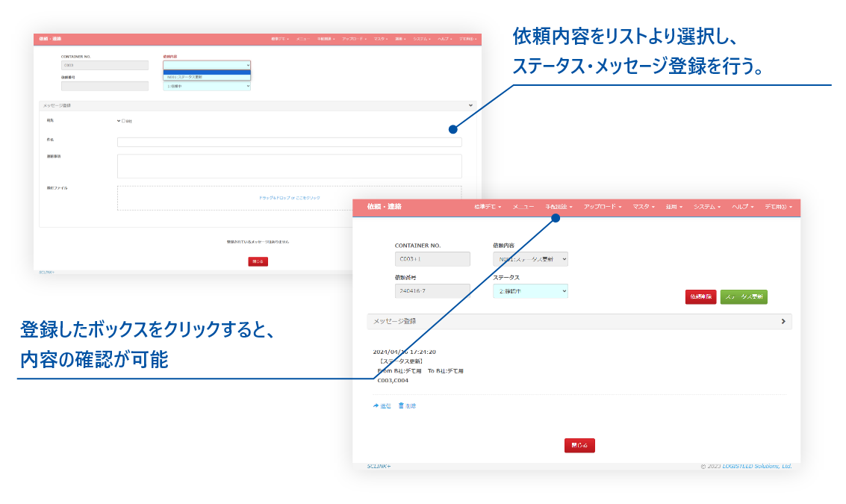Open ヘルプ menu in the front window navbar

742,207
